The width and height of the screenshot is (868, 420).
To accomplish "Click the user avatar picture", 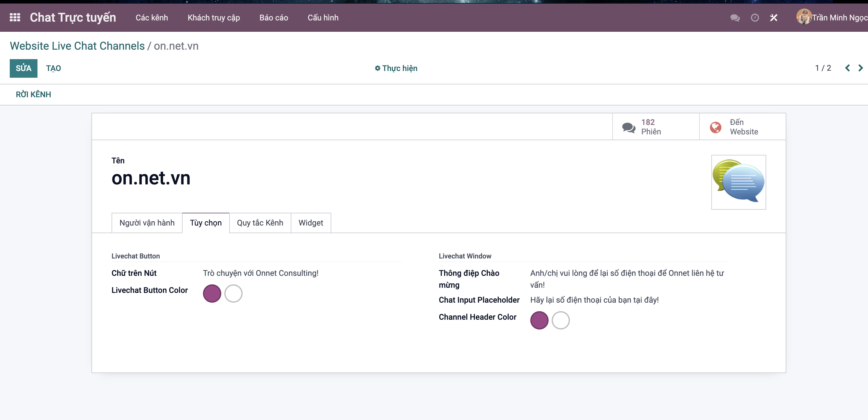I will (x=804, y=17).
